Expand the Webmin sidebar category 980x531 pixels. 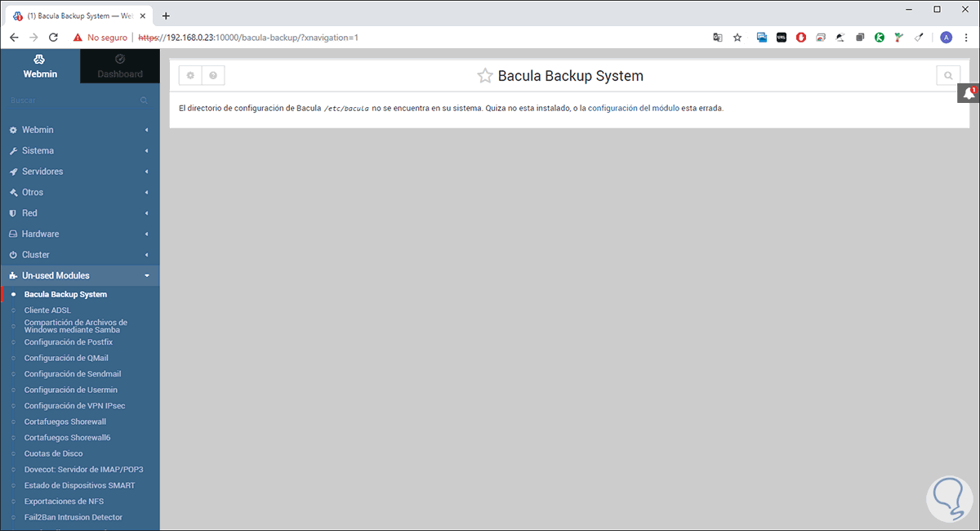tap(80, 130)
